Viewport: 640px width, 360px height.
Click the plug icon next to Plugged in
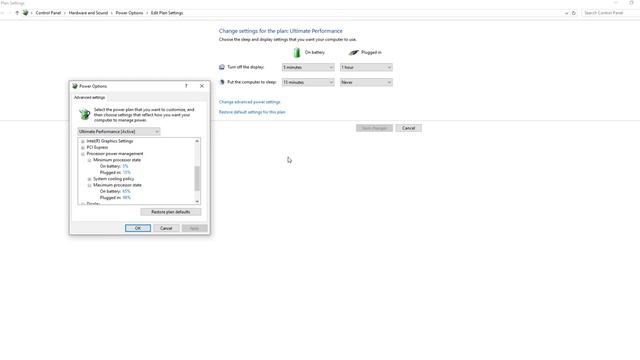[x=353, y=53]
